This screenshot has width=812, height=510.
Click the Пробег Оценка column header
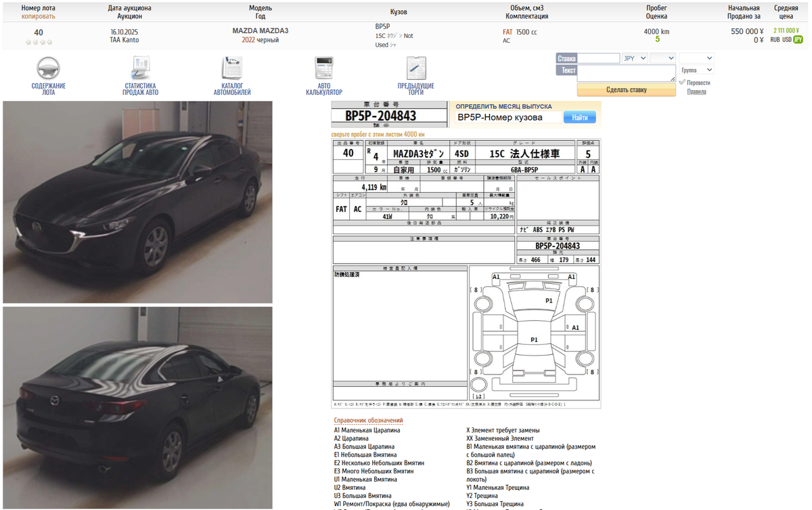click(656, 12)
